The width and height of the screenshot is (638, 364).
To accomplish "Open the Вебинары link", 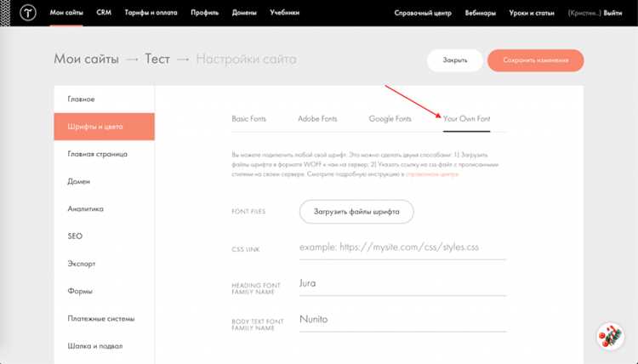I will [x=480, y=13].
